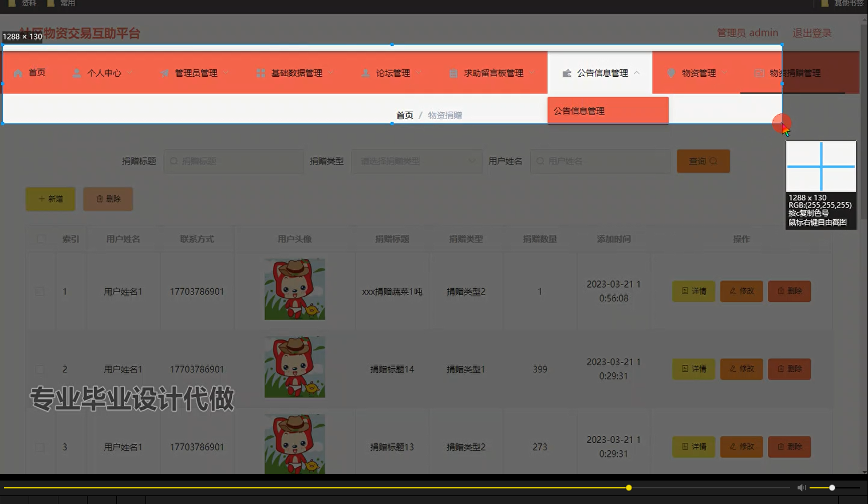
Task: Click the user icon beside 个人中心
Action: (77, 73)
